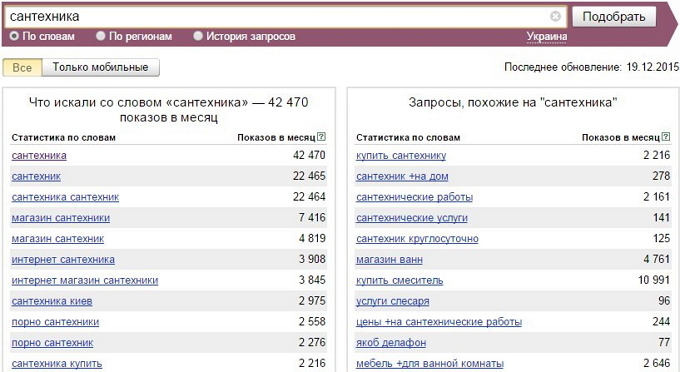Open the сантехник круглосуточно link
The height and width of the screenshot is (372, 680).
click(417, 238)
